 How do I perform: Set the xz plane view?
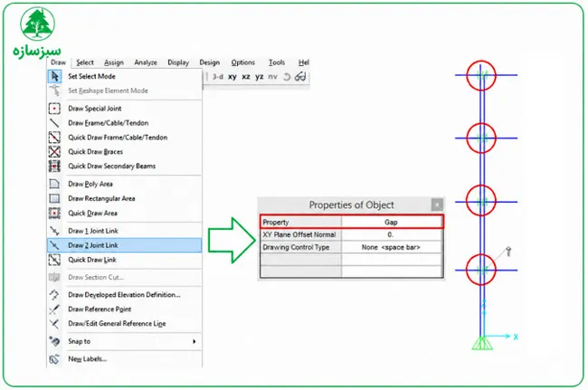point(246,77)
